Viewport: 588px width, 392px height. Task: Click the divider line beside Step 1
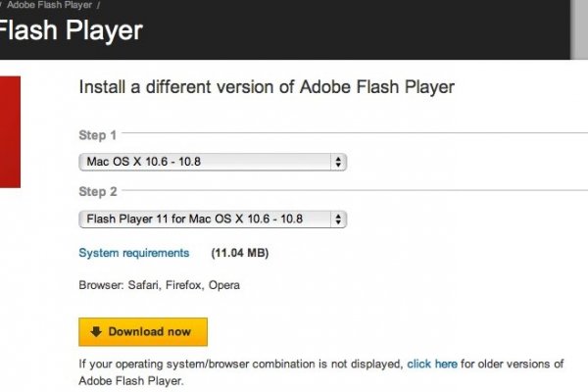coord(343,130)
